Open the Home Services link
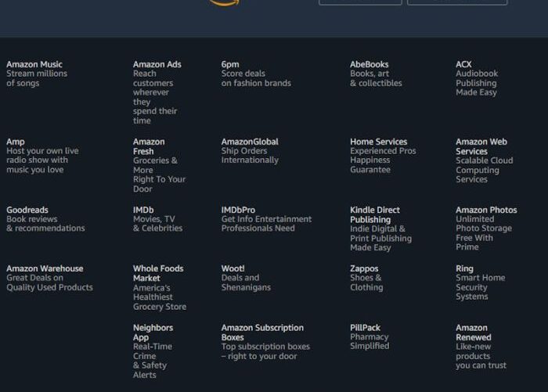Image resolution: width=548 pixels, height=392 pixels. coord(383,156)
